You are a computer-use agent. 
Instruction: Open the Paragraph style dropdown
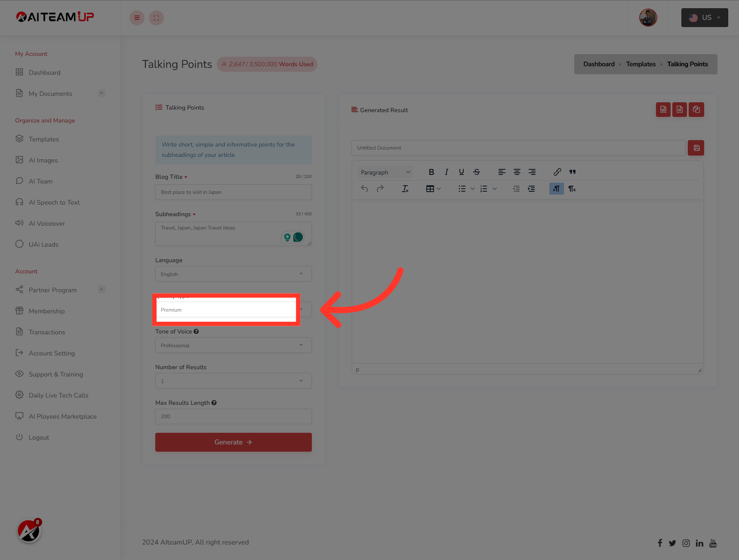click(x=385, y=171)
